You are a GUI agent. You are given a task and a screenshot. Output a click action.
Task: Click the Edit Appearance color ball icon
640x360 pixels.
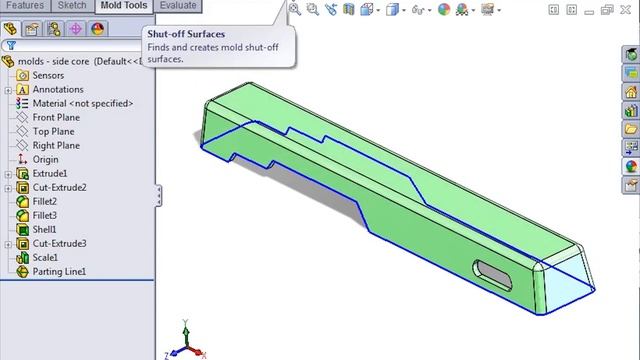444,9
